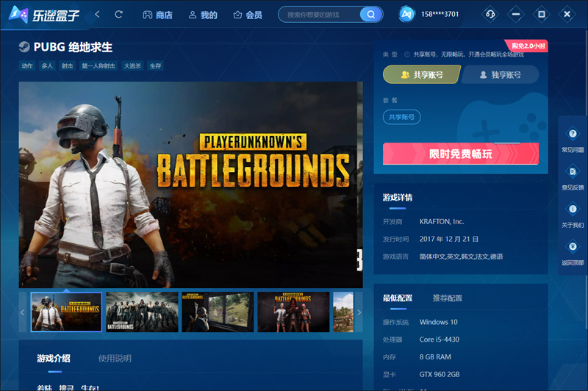588x391 pixels.
Task: Select the 共享账号 shared account type
Action: [x=422, y=75]
